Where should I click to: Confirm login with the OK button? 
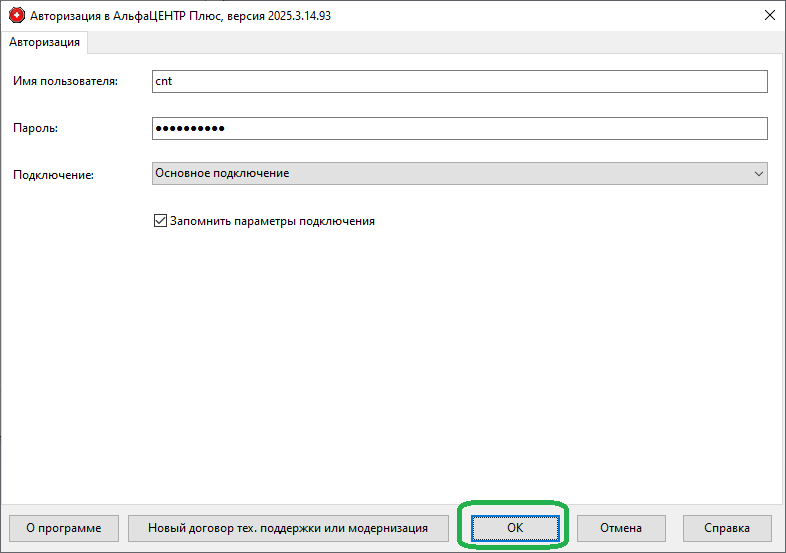coord(515,528)
